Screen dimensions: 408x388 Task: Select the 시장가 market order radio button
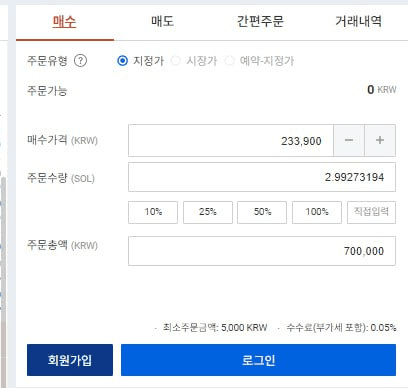pyautogui.click(x=175, y=61)
